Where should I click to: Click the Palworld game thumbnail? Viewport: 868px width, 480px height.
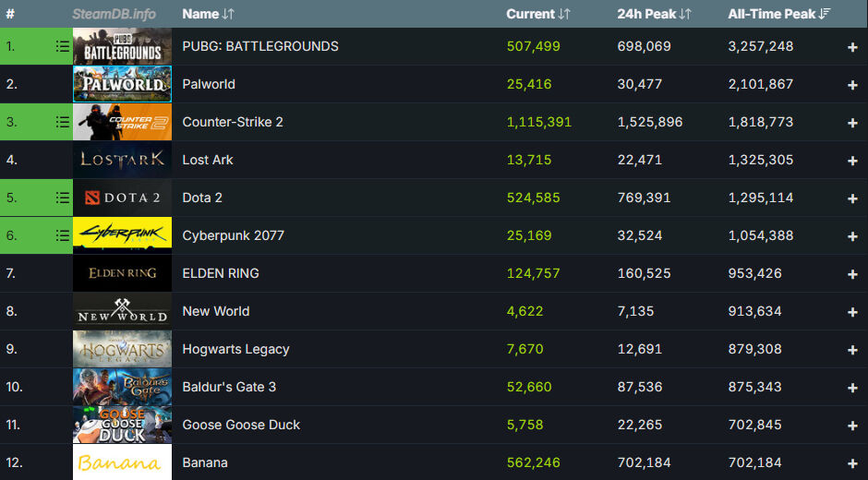[122, 84]
